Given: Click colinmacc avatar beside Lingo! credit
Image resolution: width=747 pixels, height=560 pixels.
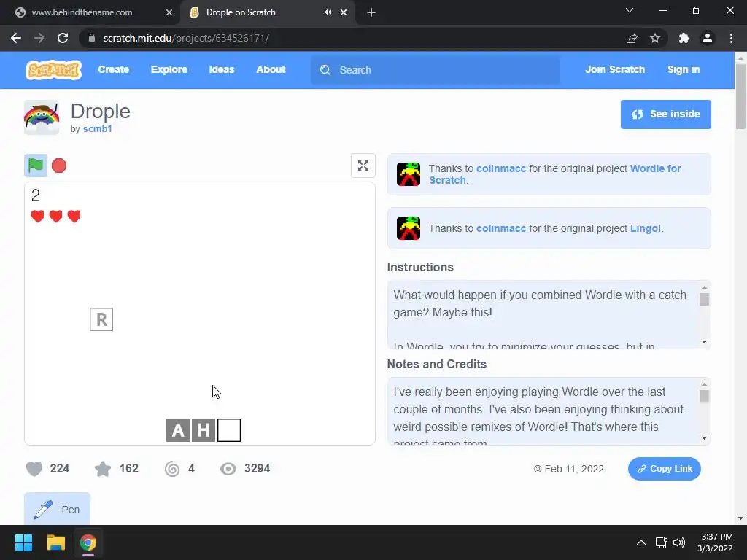Looking at the screenshot, I should 409,228.
